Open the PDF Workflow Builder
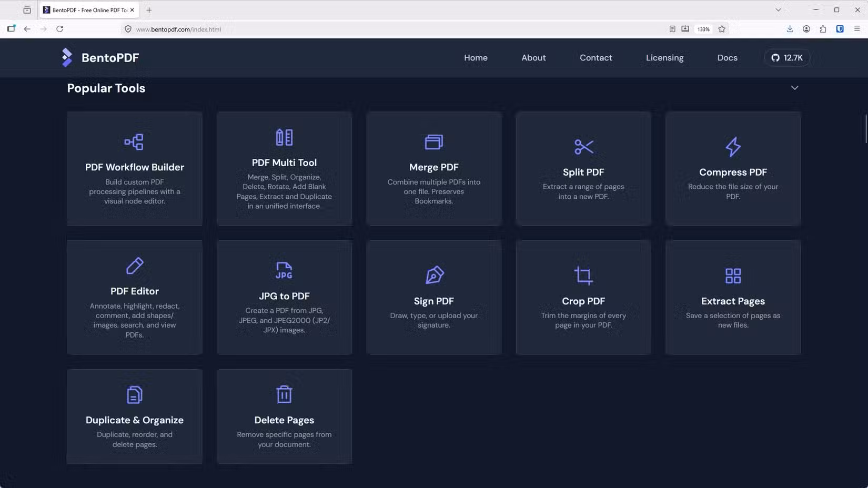This screenshot has width=868, height=488. (x=134, y=168)
